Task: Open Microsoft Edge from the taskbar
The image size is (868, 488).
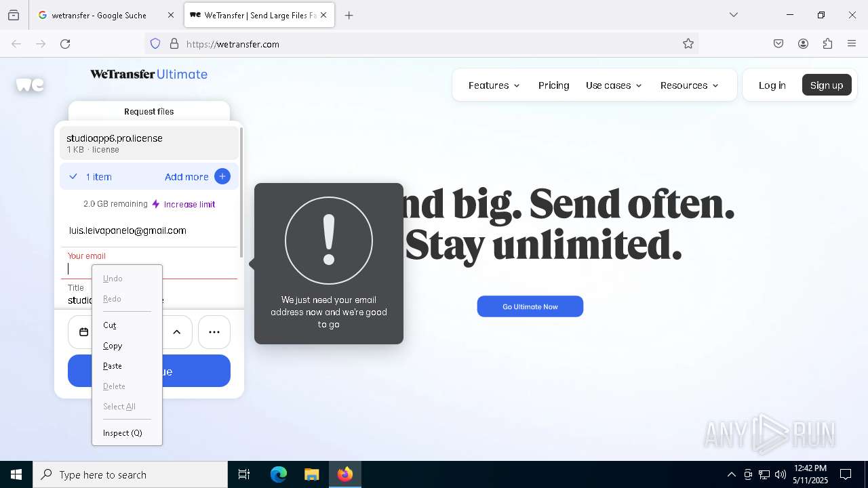Action: click(x=279, y=474)
